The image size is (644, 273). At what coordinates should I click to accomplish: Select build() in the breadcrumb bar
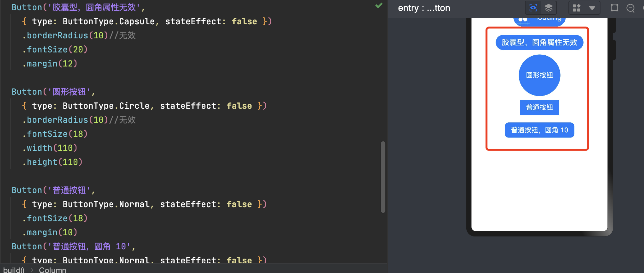tap(14, 270)
